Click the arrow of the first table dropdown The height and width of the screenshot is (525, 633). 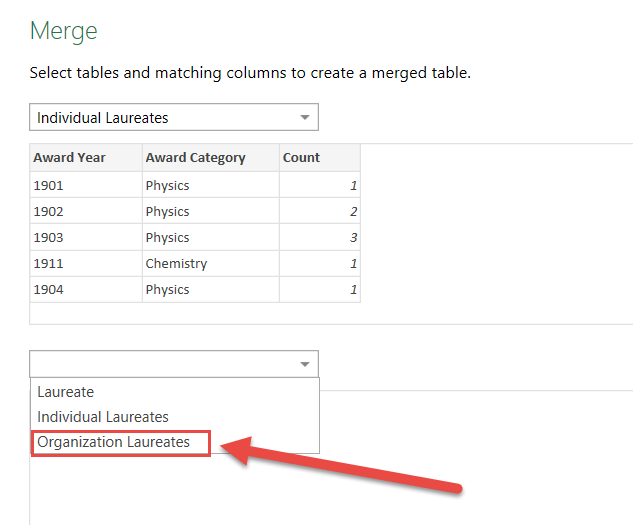305,118
